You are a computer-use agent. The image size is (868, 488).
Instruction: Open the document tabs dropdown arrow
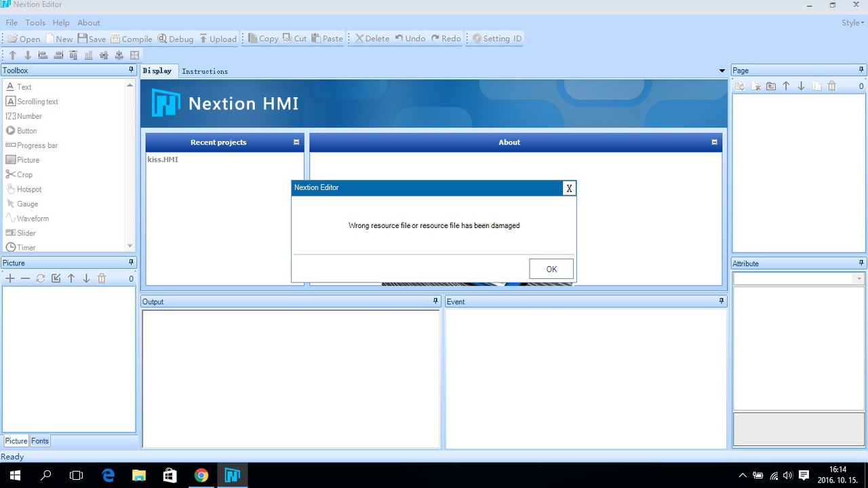coord(722,71)
